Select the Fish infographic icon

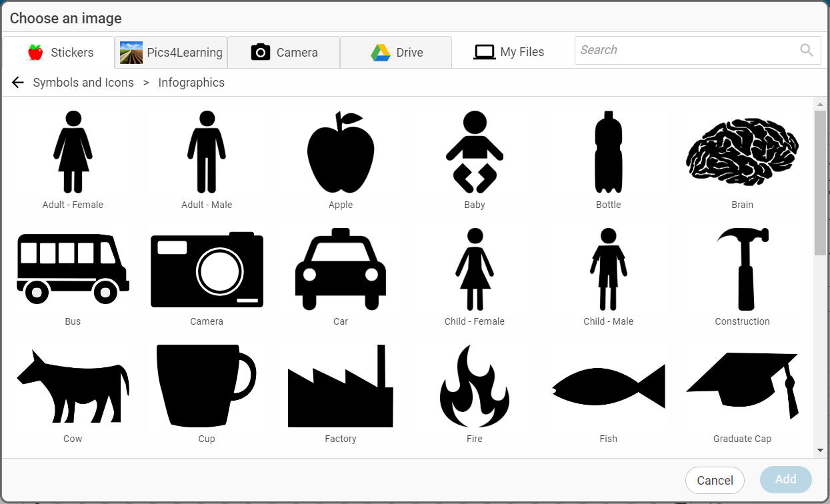click(608, 387)
